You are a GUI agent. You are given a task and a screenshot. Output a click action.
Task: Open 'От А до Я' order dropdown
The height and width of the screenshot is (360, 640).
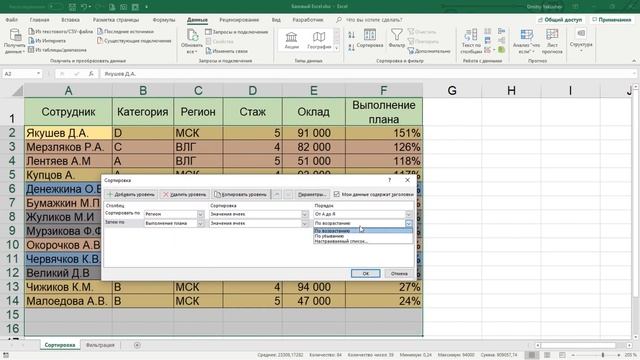tap(409, 214)
